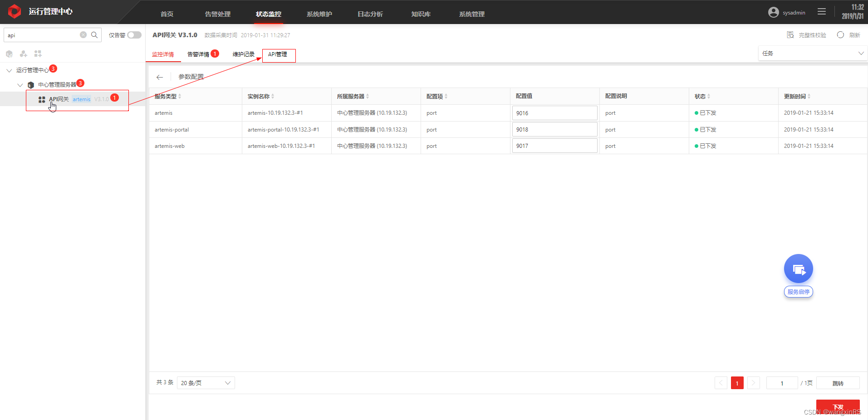Click the 跳转 button
Screen dimensions: 868x420
coord(838,383)
